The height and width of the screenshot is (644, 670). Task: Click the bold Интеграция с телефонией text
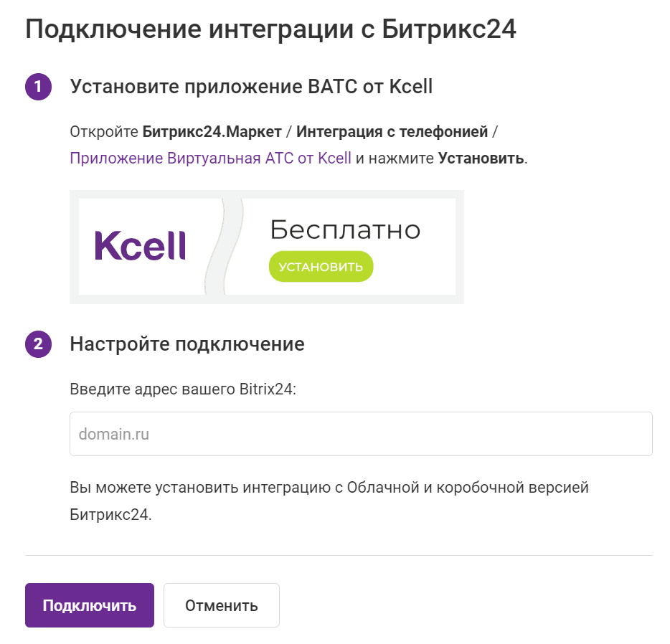(x=392, y=132)
